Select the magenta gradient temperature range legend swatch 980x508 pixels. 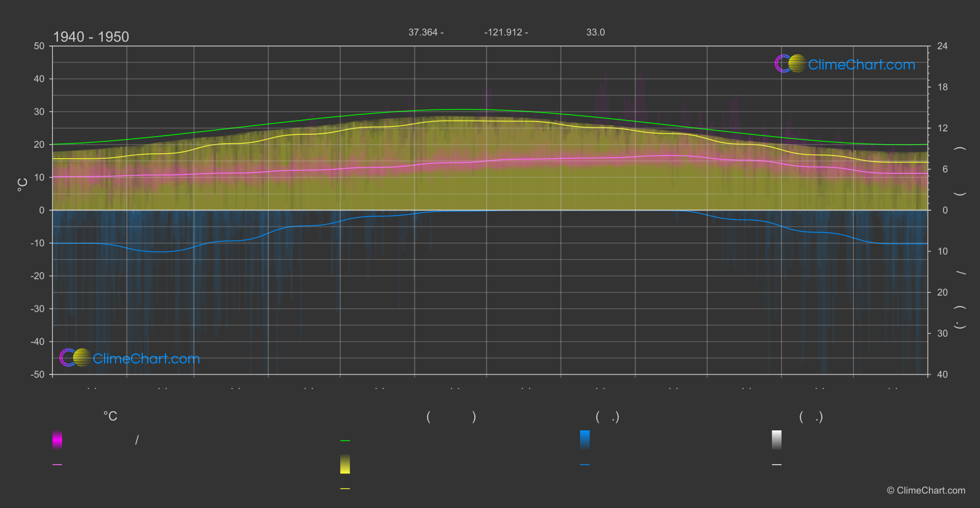[x=57, y=440]
